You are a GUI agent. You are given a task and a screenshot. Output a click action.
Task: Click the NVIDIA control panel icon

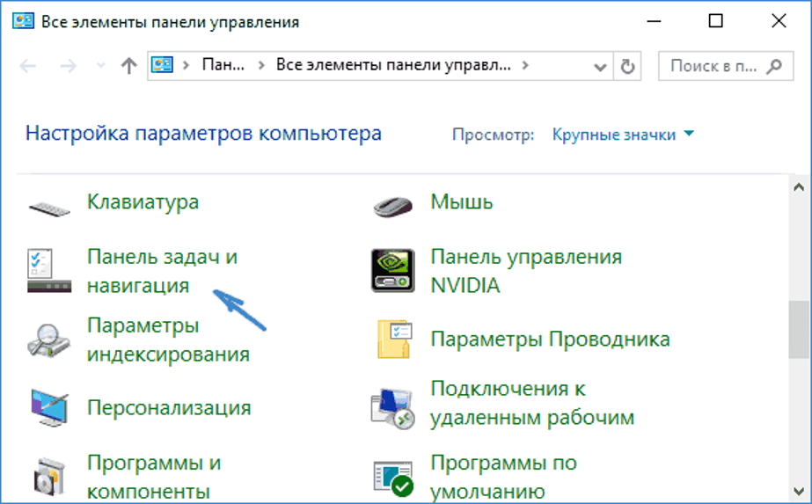coord(393,271)
